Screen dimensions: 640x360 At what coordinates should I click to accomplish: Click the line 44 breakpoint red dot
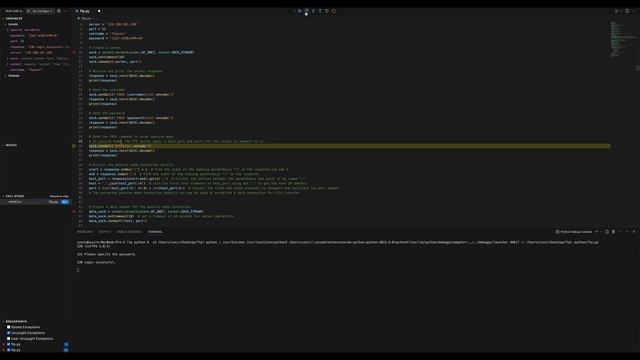click(74, 211)
